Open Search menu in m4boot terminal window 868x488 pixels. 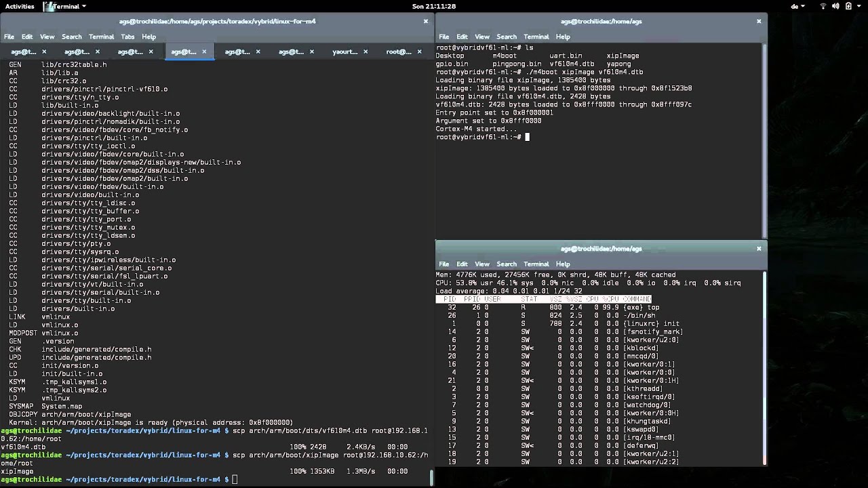tap(506, 37)
